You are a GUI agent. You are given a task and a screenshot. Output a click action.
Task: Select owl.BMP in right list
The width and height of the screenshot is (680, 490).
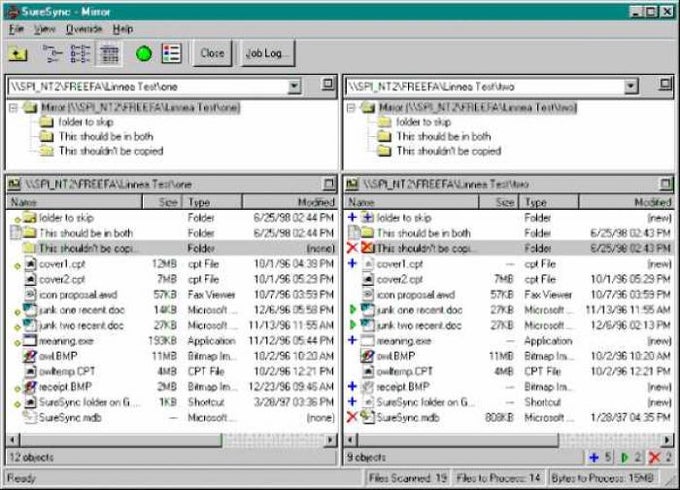click(x=396, y=356)
